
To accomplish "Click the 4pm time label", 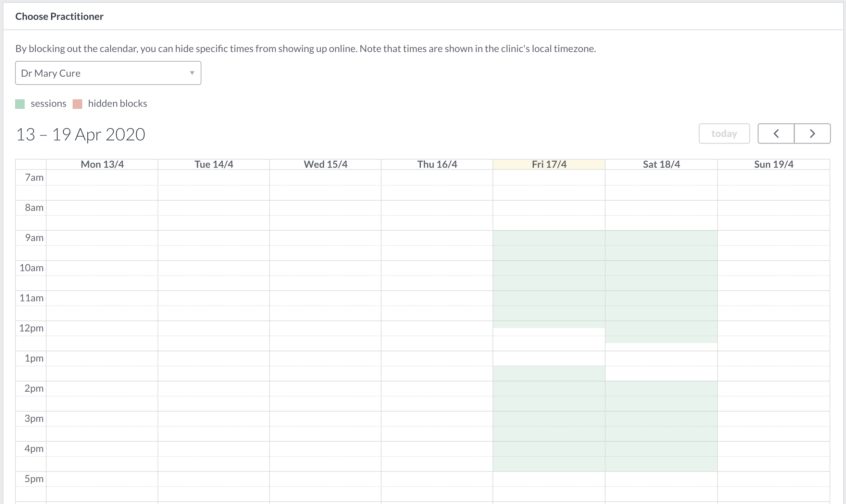I will pyautogui.click(x=34, y=449).
